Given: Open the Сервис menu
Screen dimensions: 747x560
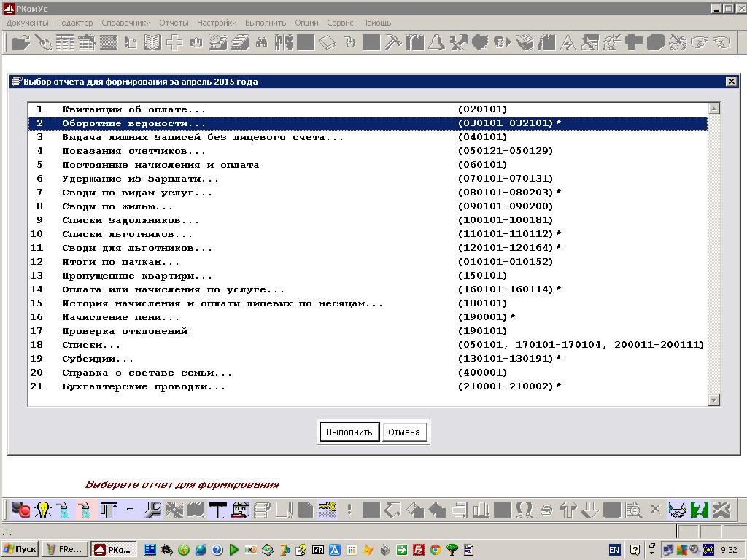Looking at the screenshot, I should pos(340,23).
